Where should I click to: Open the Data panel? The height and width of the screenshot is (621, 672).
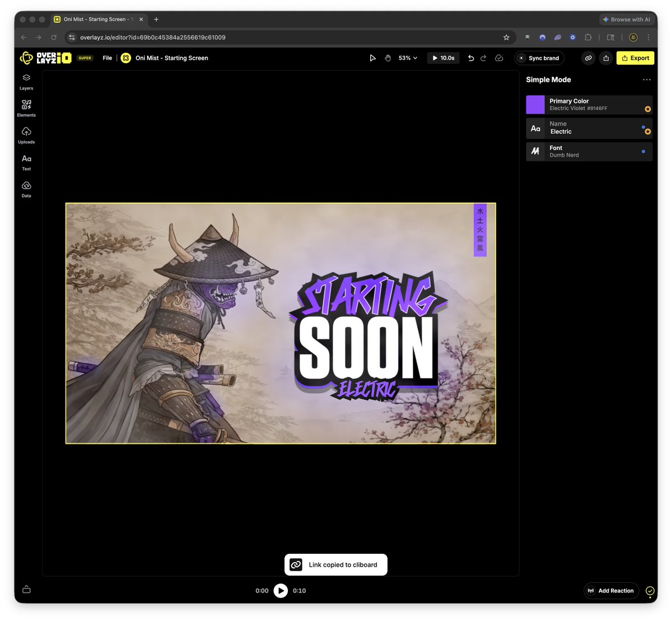(26, 189)
